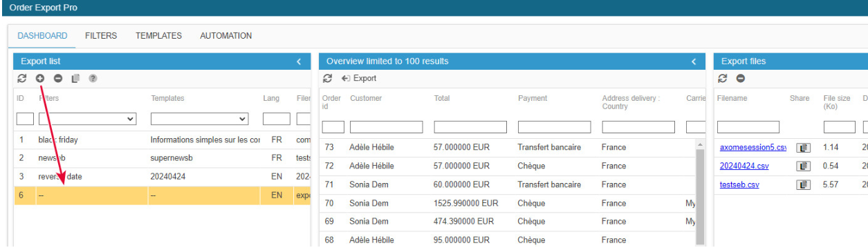Viewport: 868px width, 250px height.
Task: Click total '95.000000 EUR' cell
Action: tap(462, 240)
